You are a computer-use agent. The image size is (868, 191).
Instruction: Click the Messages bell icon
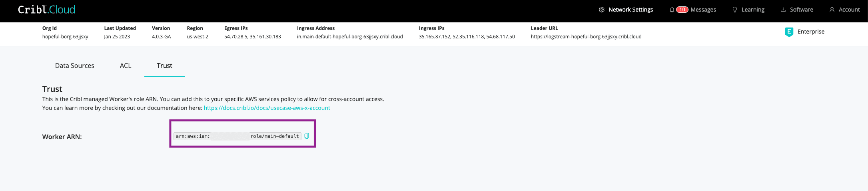[672, 10]
